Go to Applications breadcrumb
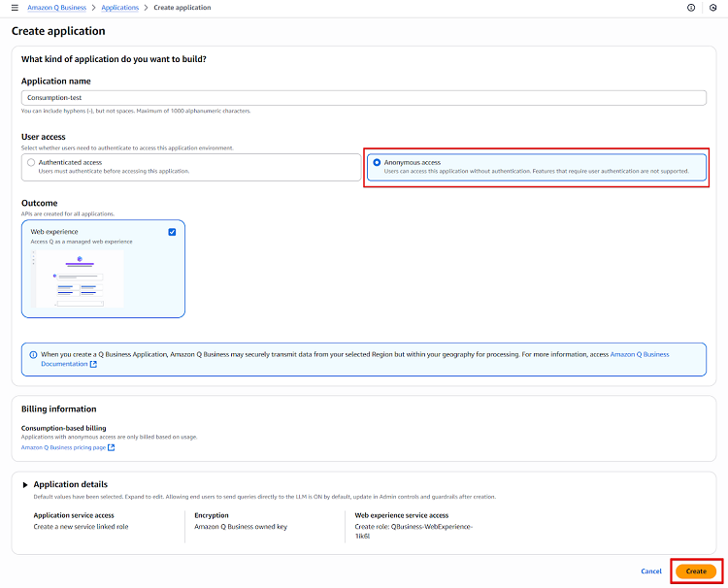 point(119,8)
